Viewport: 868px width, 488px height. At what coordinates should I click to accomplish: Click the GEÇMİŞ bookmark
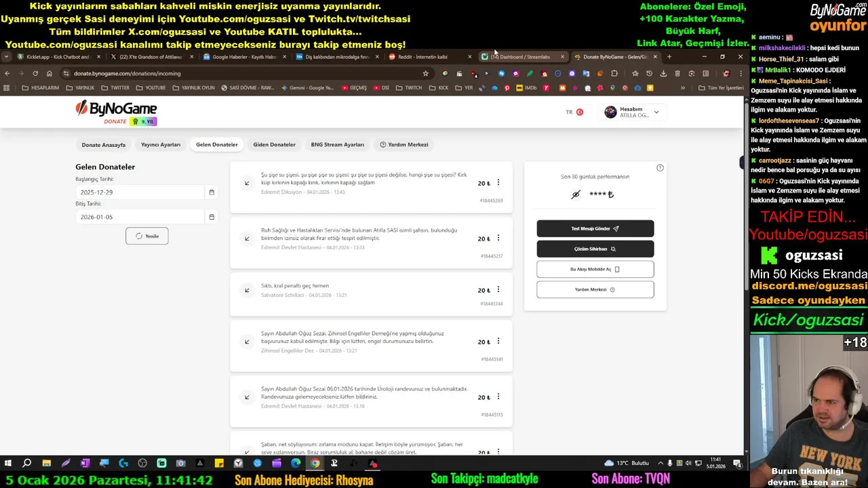[354, 87]
